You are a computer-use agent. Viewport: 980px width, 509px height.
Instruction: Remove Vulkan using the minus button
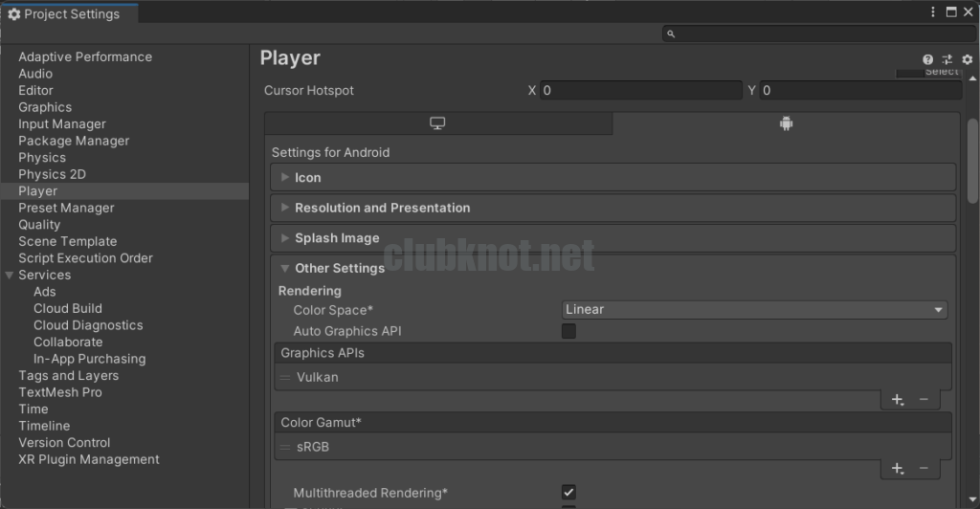pos(924,400)
